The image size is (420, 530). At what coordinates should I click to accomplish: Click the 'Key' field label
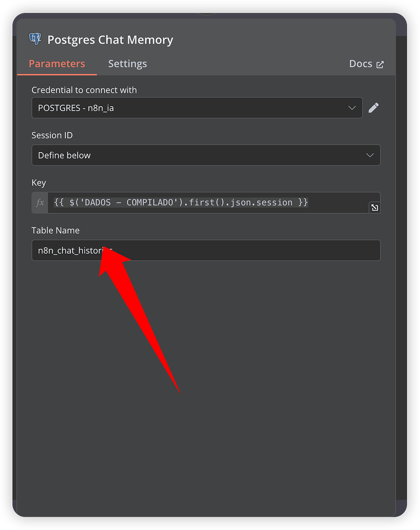[39, 183]
